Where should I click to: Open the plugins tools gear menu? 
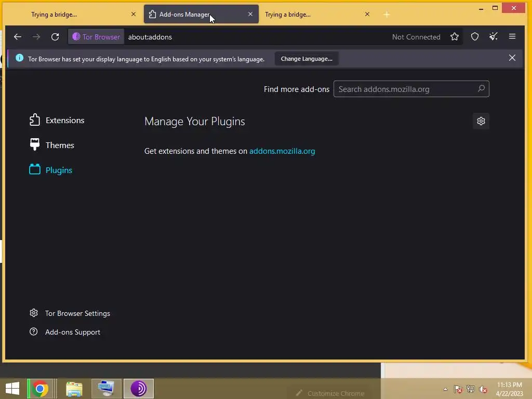coord(481,121)
